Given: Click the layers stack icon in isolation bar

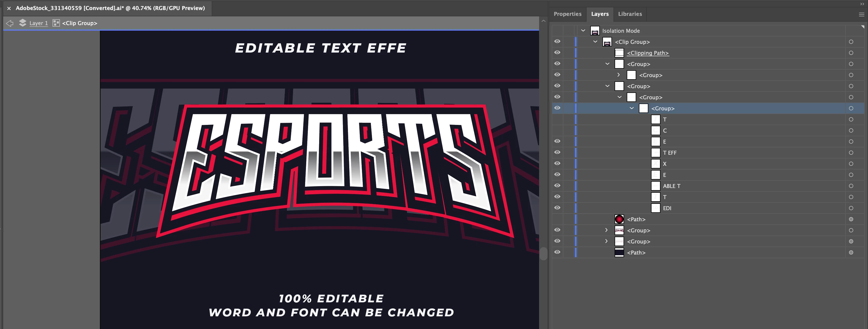Looking at the screenshot, I should (x=23, y=23).
